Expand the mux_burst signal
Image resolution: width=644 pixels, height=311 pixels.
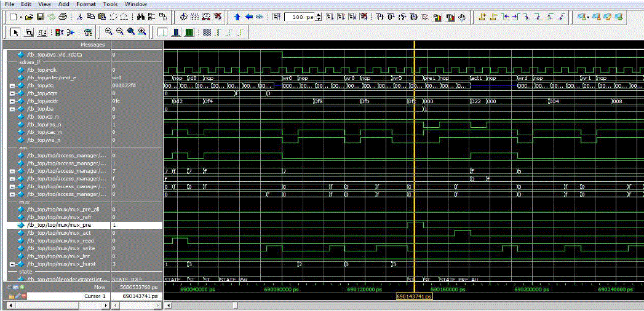pyautogui.click(x=12, y=264)
